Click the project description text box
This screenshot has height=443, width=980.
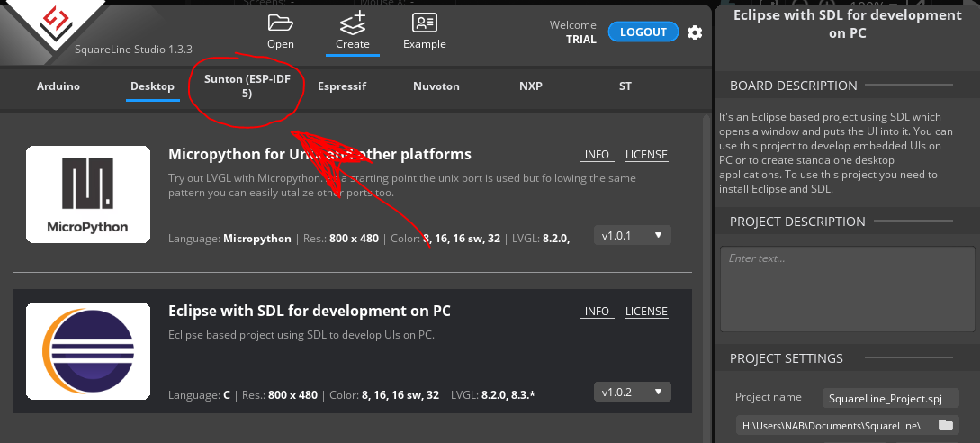[846, 288]
